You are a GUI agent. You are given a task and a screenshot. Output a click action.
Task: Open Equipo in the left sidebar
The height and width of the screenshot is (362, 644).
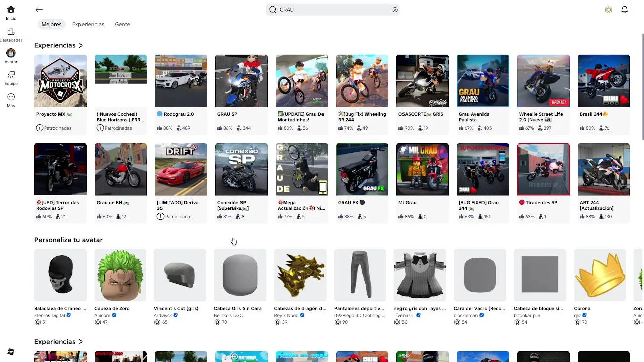11,78
